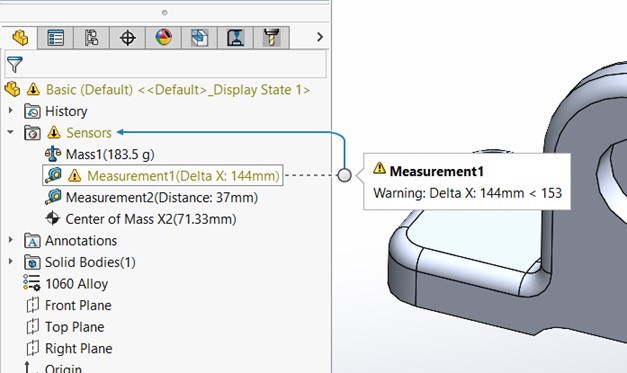Expand the History folder

coord(10,110)
